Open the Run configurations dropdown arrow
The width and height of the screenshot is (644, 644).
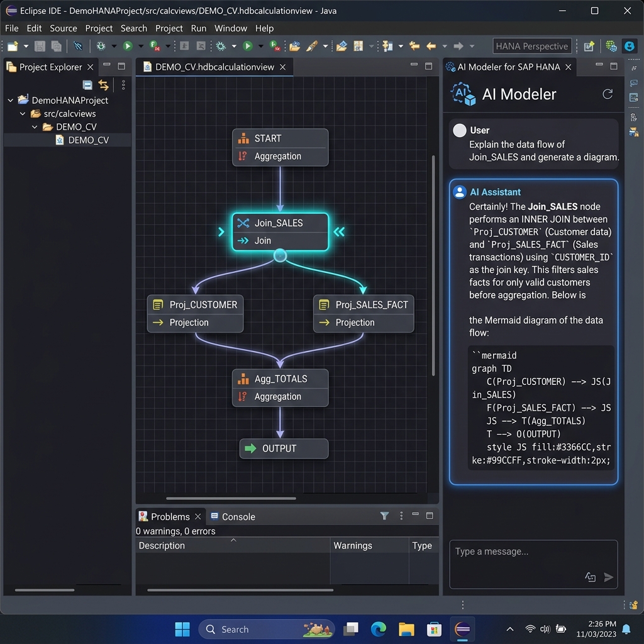[141, 45]
